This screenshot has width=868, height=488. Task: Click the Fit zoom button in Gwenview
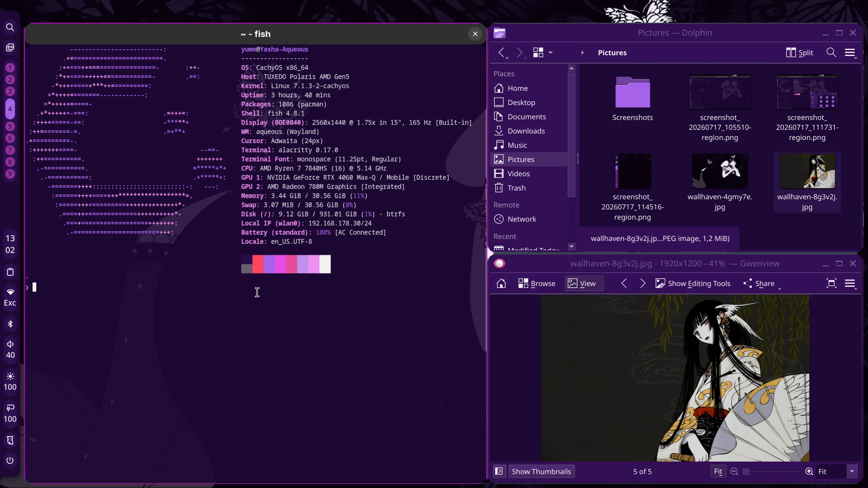point(718,471)
